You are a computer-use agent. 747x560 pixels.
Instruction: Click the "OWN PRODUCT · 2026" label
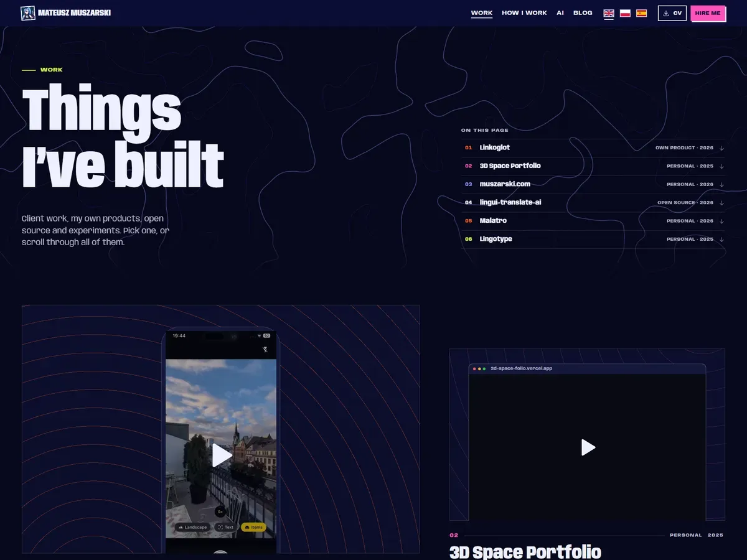click(684, 148)
